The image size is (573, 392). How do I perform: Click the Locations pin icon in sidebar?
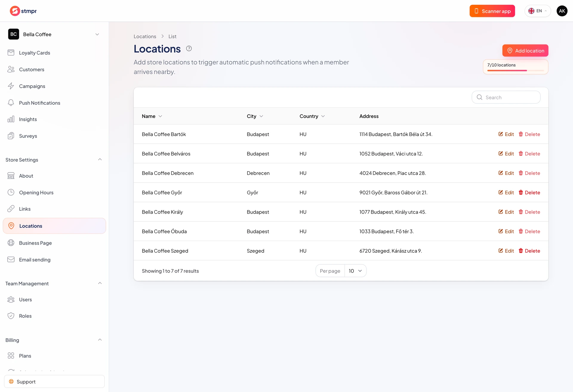(11, 226)
